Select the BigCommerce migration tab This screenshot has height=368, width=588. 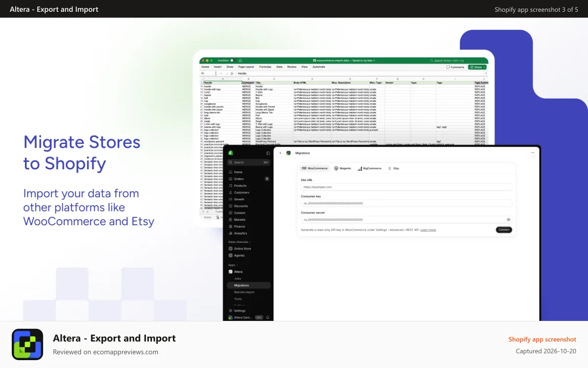369,168
